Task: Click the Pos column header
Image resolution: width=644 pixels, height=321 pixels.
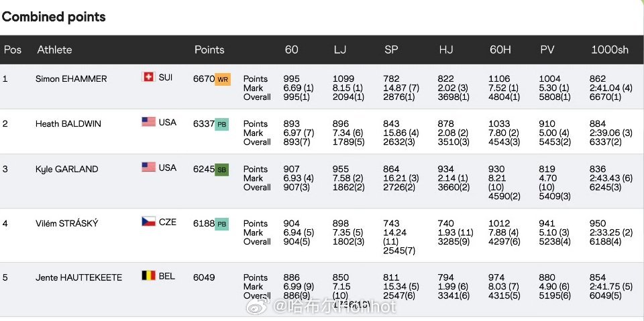Action: tap(13, 50)
